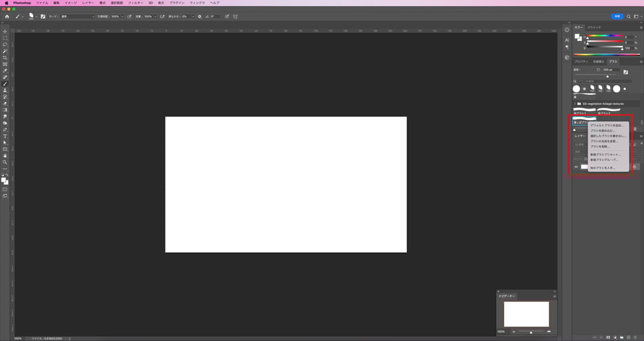644x341 pixels.
Task: Open the workspace switcher icon top right
Action: tap(636, 16)
